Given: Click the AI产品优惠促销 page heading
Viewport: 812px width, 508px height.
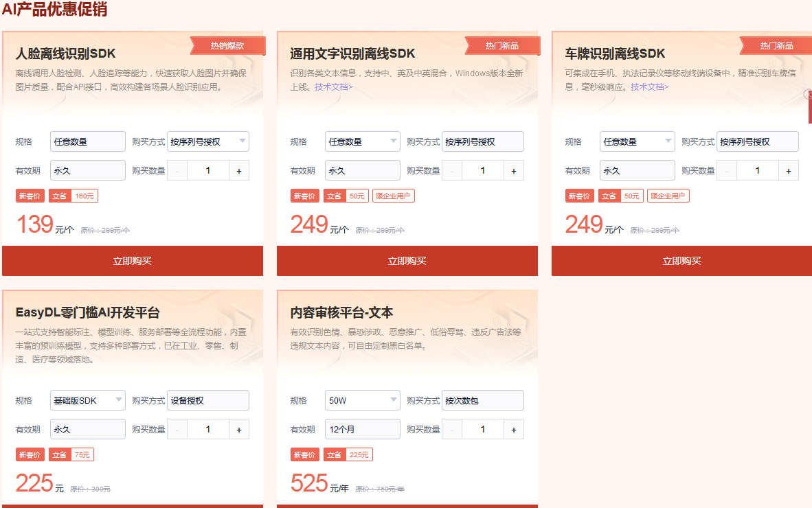Looking at the screenshot, I should point(54,9).
